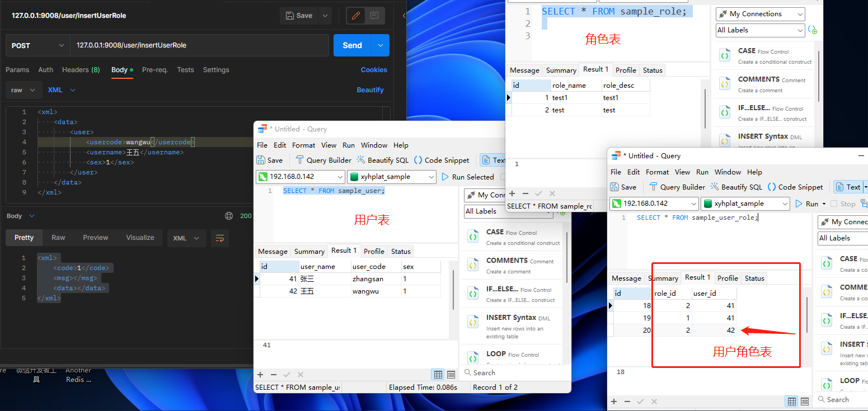Switch response view to Raw

click(x=58, y=238)
